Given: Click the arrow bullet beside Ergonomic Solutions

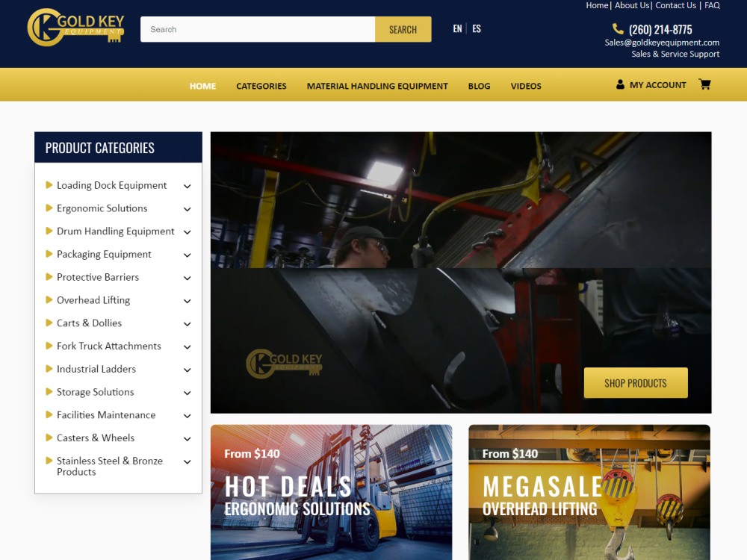Looking at the screenshot, I should click(x=49, y=208).
